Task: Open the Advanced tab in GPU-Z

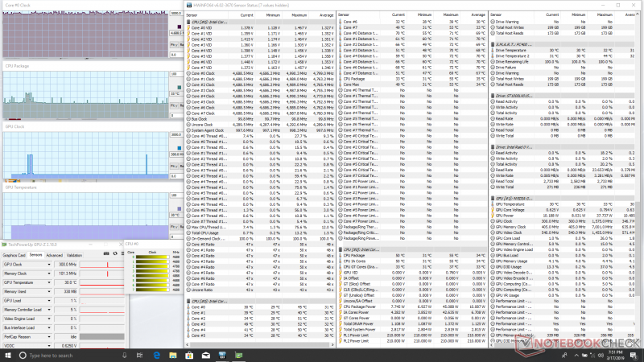Action: point(54,255)
